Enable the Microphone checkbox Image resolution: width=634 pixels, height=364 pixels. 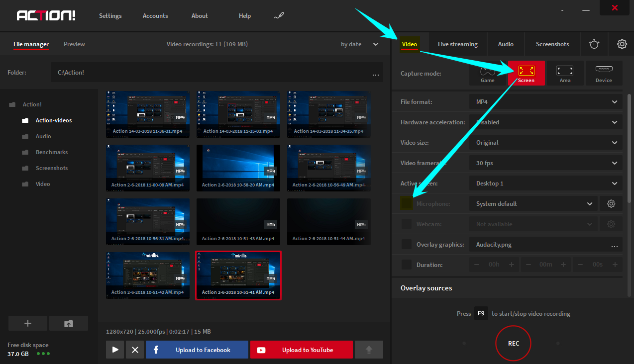click(x=406, y=203)
